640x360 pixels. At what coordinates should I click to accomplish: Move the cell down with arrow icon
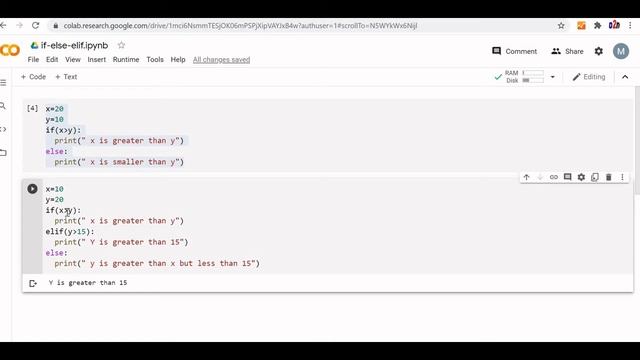click(x=540, y=177)
